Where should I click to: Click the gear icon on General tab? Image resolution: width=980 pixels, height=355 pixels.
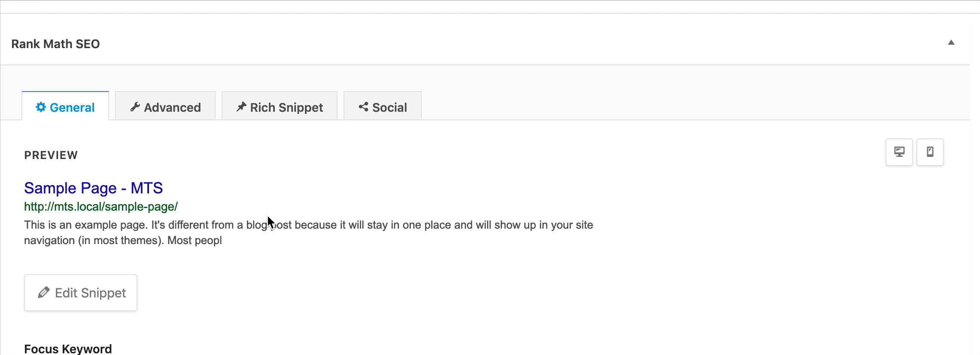[41, 107]
